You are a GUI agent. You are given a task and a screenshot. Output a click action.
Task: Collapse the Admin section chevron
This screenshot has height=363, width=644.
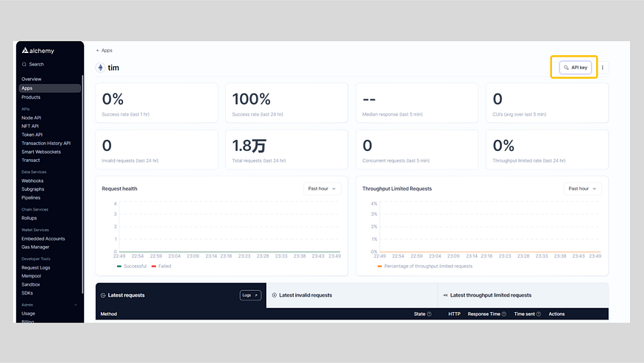coord(76,305)
